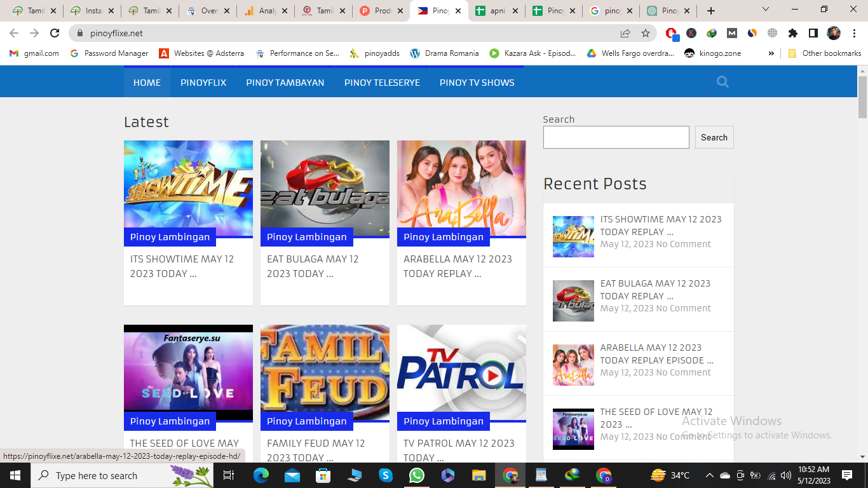The width and height of the screenshot is (868, 488).
Task: Go back using the browser back arrow
Action: tap(14, 33)
